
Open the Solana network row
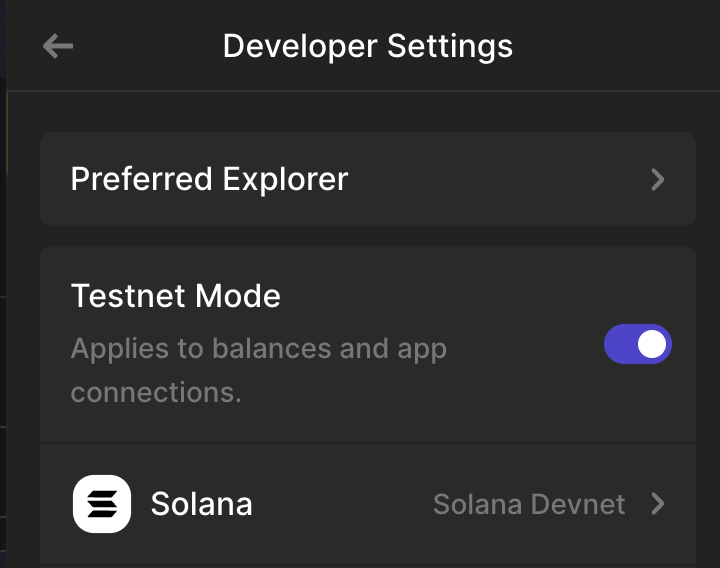click(x=368, y=504)
